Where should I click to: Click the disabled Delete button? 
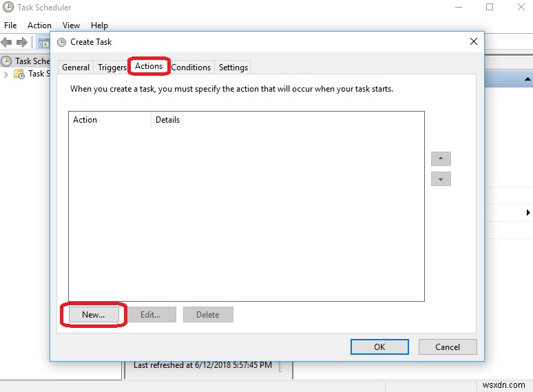208,314
